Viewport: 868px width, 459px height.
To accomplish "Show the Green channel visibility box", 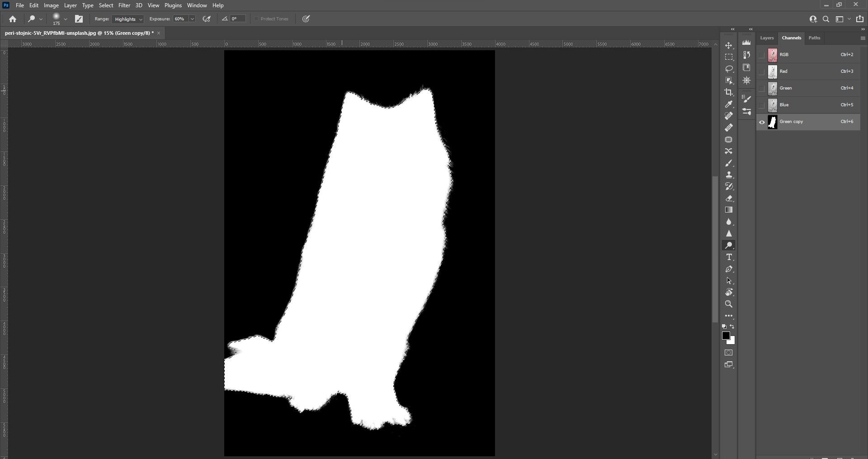I will pos(762,88).
